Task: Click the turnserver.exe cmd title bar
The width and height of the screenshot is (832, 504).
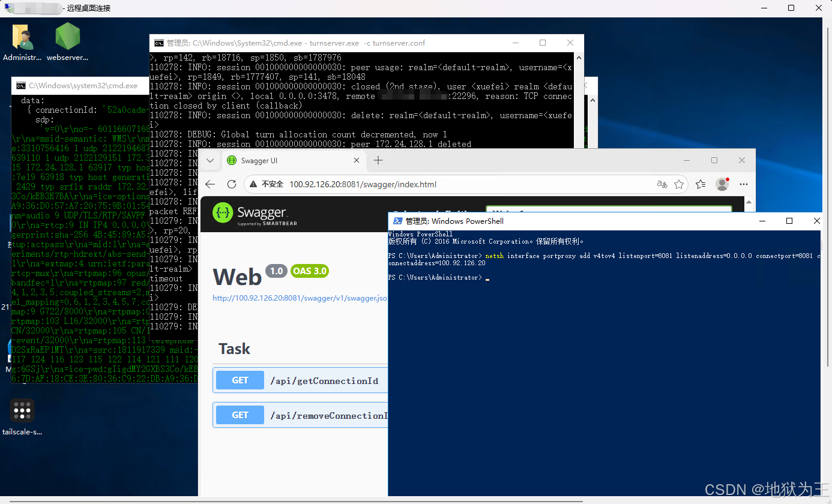Action: 366,43
